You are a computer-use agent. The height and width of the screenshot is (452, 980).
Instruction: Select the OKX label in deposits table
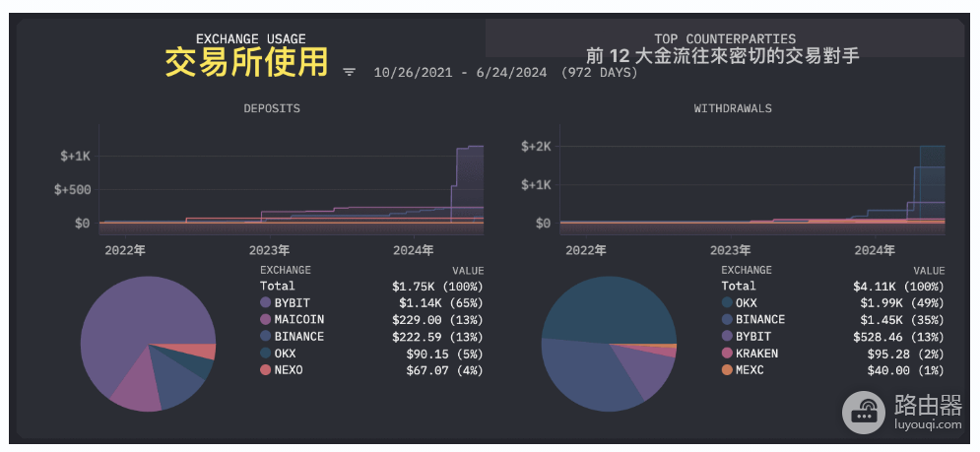coord(285,354)
